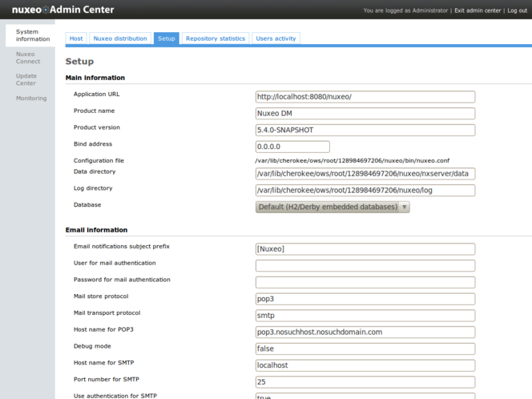532x399 pixels.
Task: Select the Repository statistics tab
Action: (216, 38)
